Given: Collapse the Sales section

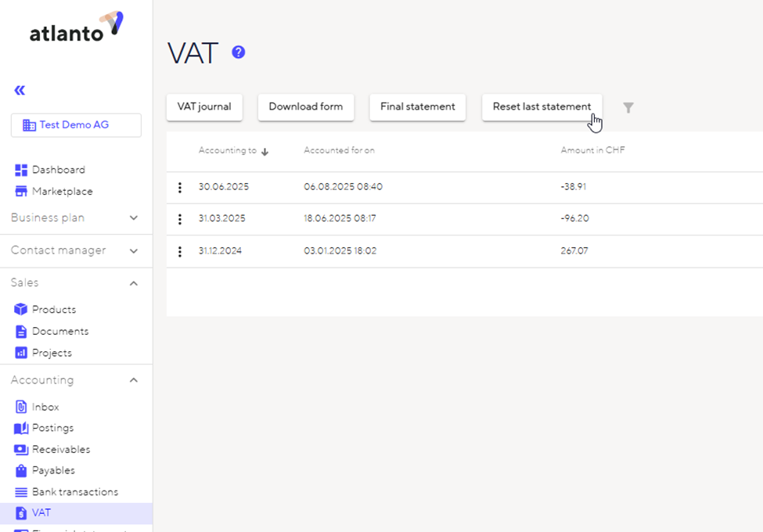Looking at the screenshot, I should pos(133,283).
